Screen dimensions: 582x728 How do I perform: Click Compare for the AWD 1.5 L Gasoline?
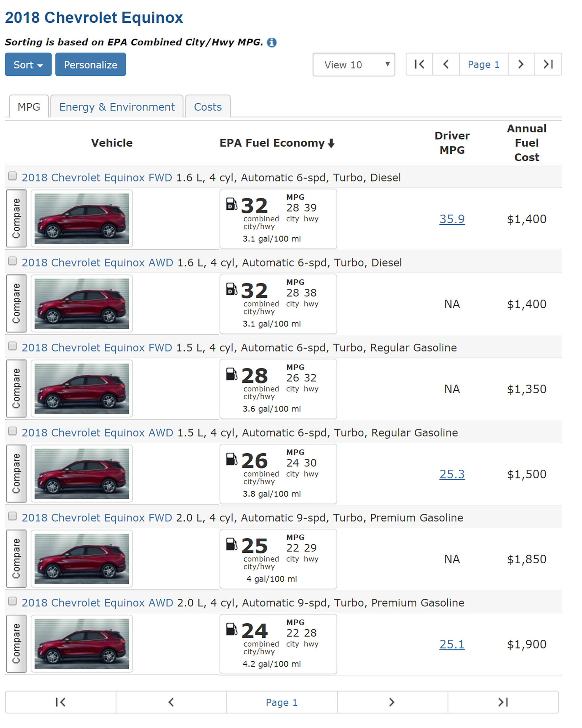coord(16,474)
